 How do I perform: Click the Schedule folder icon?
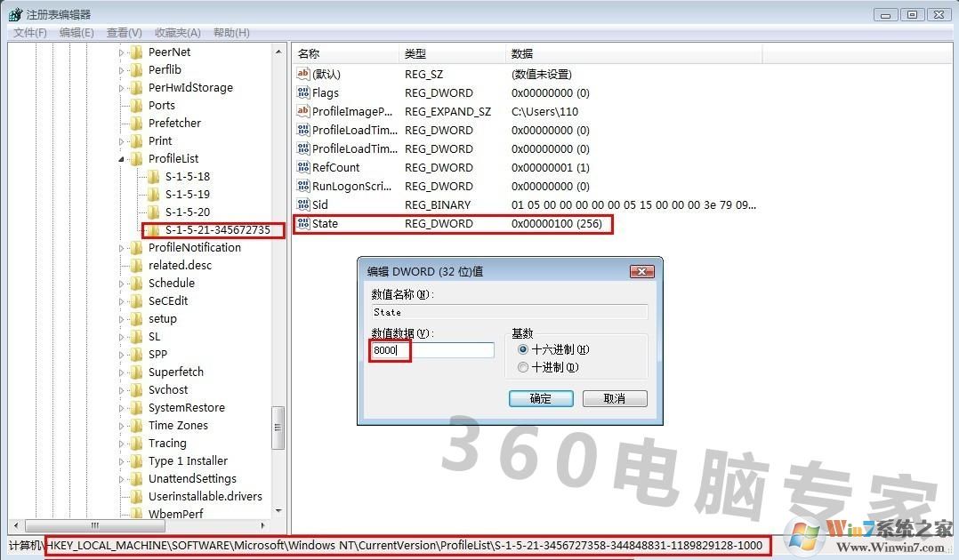pos(136,283)
